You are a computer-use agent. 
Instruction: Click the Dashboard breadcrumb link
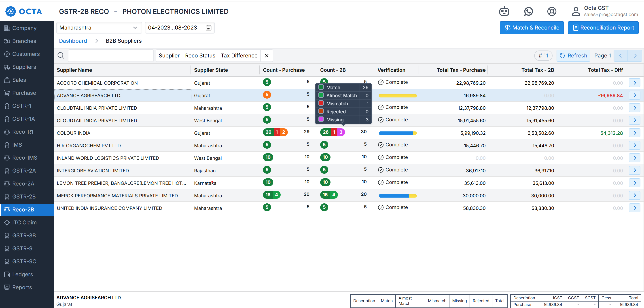click(73, 41)
